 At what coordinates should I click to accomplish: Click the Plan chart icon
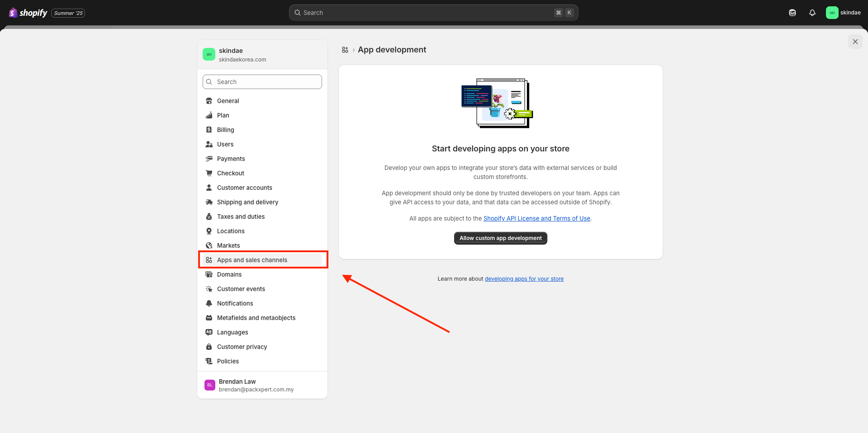click(x=209, y=115)
